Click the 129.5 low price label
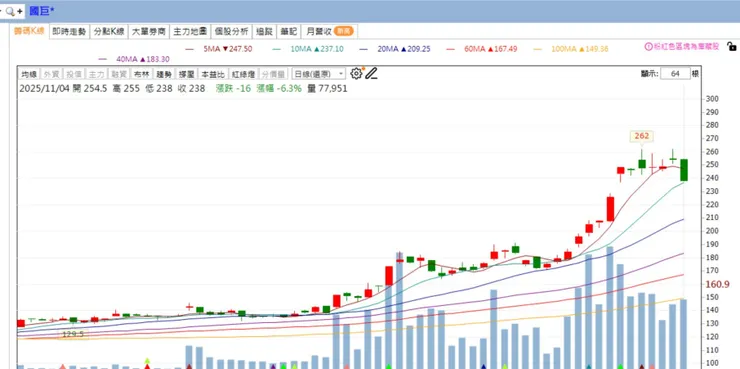 [x=73, y=335]
